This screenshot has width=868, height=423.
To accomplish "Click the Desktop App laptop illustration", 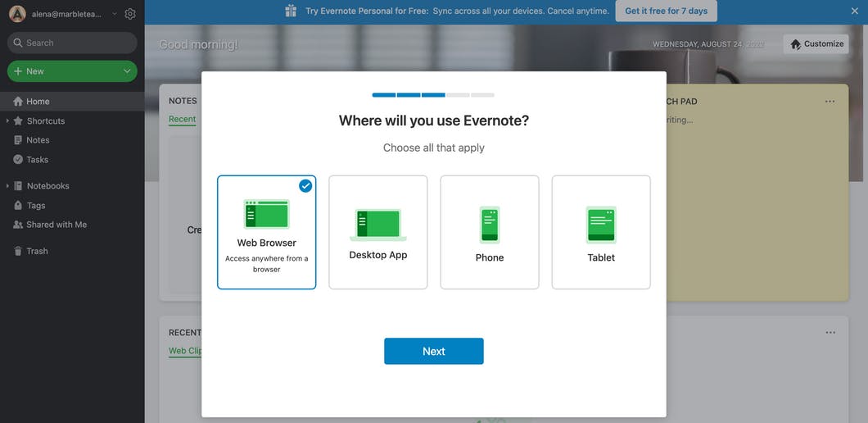I will point(378,225).
